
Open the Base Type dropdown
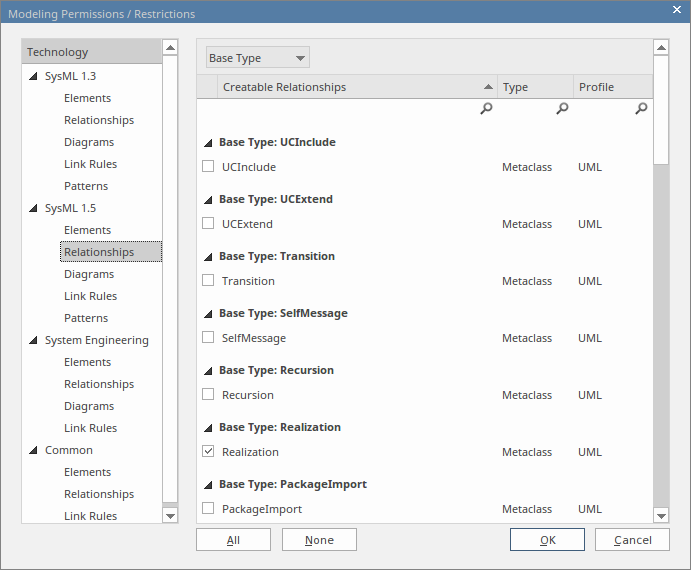click(257, 59)
